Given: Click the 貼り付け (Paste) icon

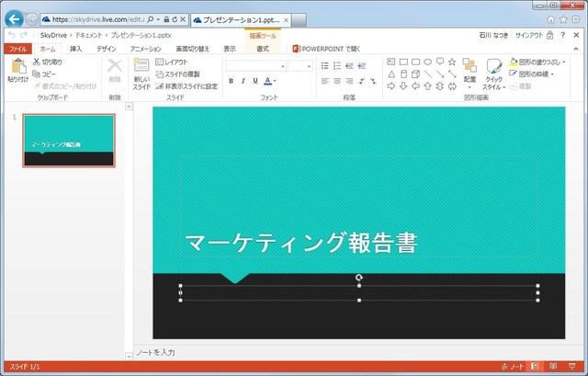Looking at the screenshot, I should point(17,67).
